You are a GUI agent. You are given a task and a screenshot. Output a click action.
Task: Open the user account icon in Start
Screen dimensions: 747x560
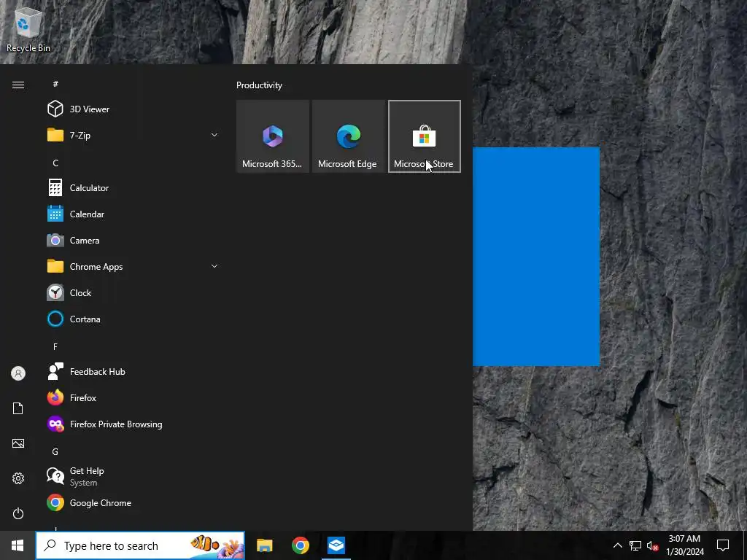click(x=18, y=373)
